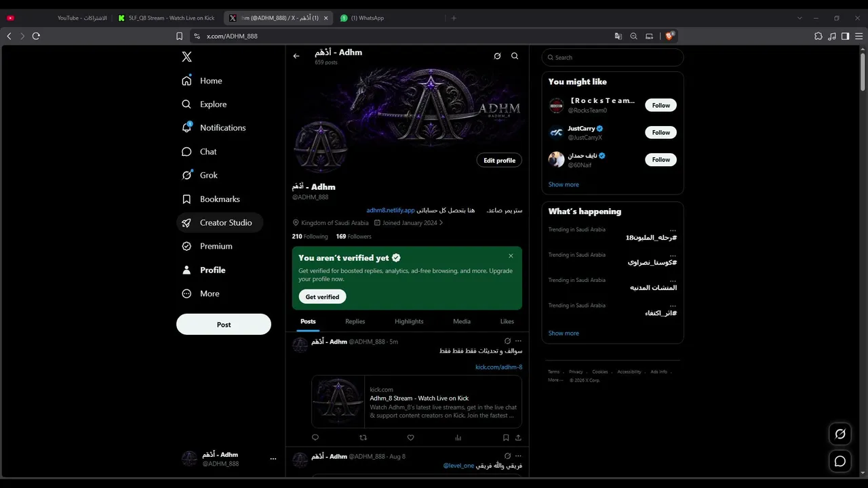The width and height of the screenshot is (868, 488).
Task: Switch to the YouTube browser tab
Action: pos(57,18)
